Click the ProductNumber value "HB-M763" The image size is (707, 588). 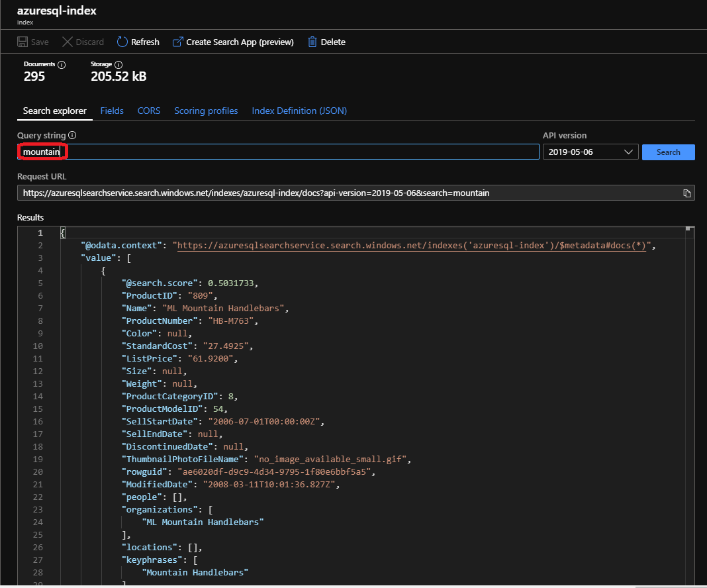coord(231,321)
